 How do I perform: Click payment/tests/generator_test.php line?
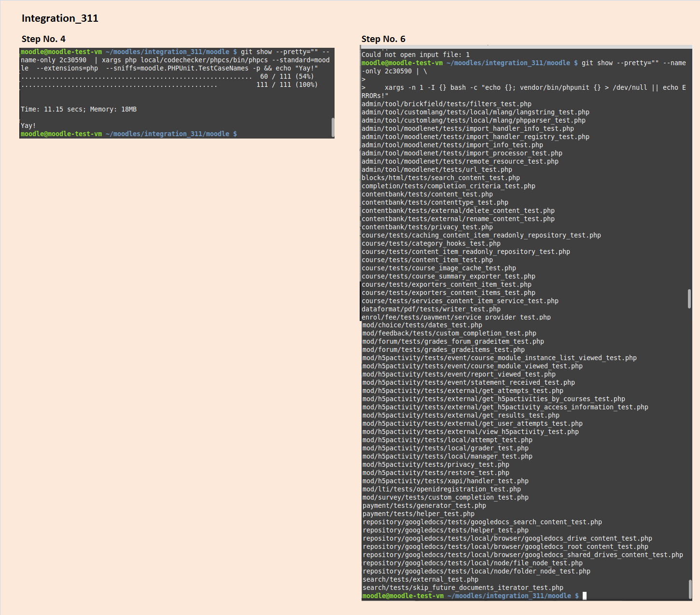(x=424, y=506)
